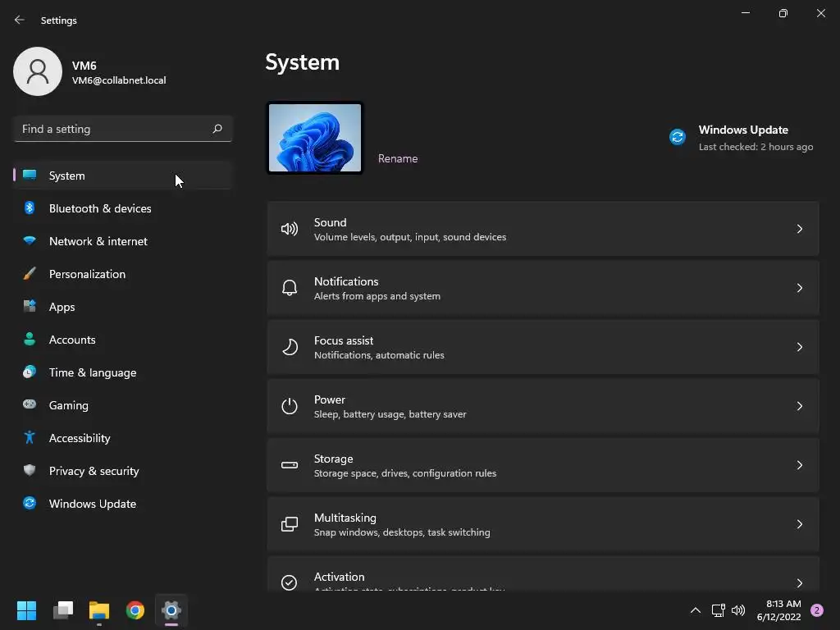Open Time & language settings
Screen dimensions: 840x630
(123, 372)
